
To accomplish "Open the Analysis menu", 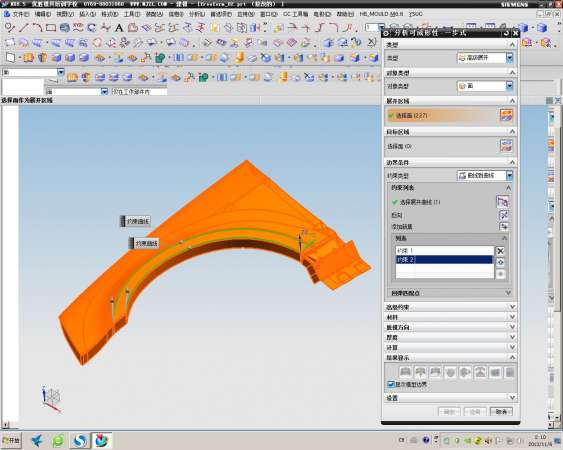I will [197, 14].
